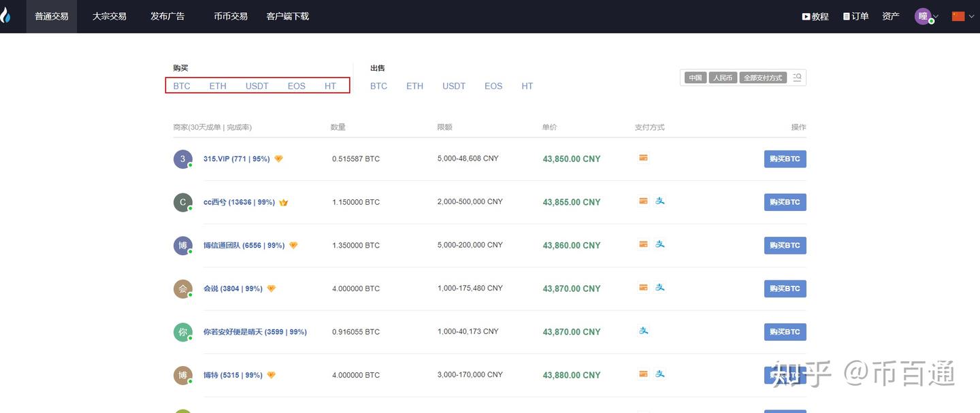This screenshot has height=413, width=980.
Task: Open merchant 博信通团队 (6556 | 99%) profile
Action: pos(244,246)
